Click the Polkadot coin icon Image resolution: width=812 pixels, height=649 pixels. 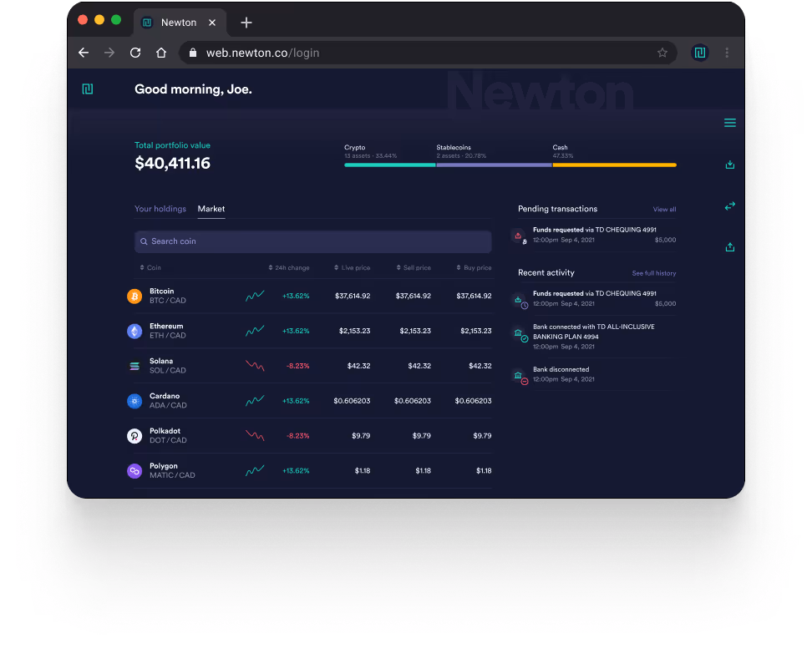[134, 436]
